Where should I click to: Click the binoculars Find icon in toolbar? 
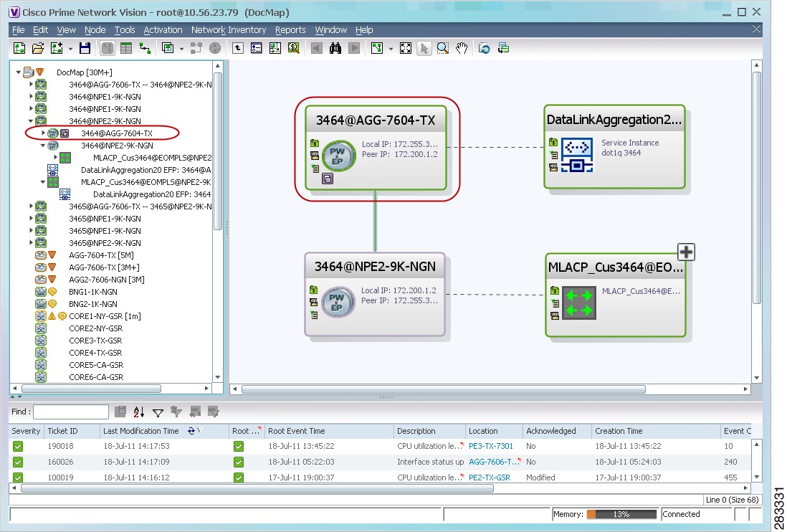[x=335, y=48]
